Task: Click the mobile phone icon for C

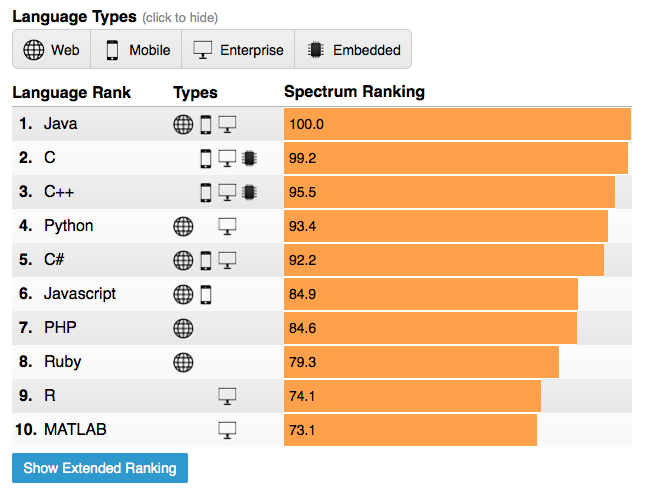Action: click(206, 158)
